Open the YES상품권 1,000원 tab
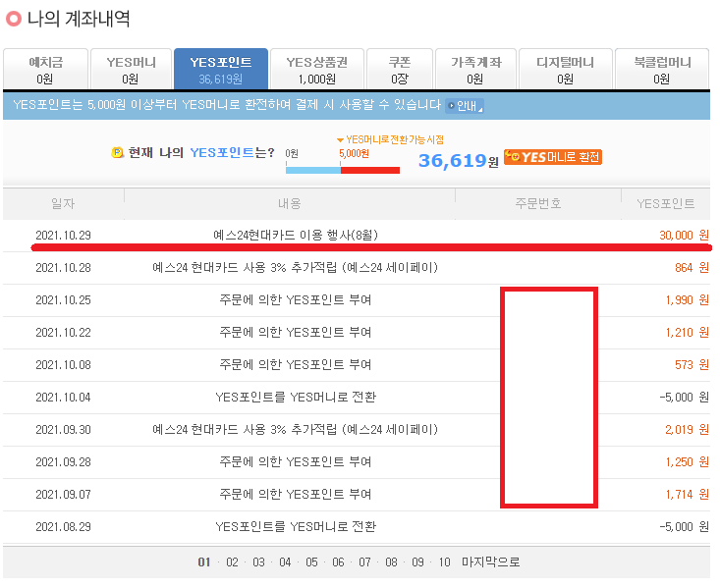The height and width of the screenshot is (588, 720). tap(317, 70)
